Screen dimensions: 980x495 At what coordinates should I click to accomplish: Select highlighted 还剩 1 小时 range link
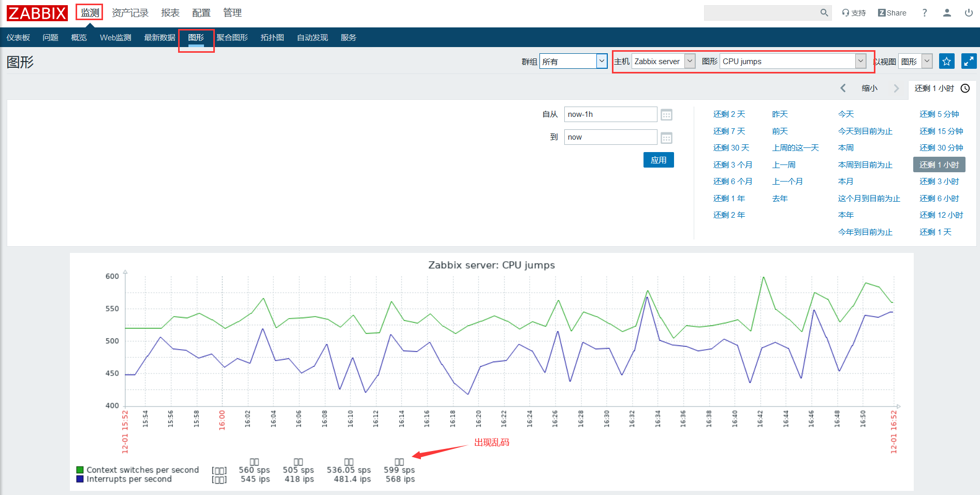click(939, 165)
